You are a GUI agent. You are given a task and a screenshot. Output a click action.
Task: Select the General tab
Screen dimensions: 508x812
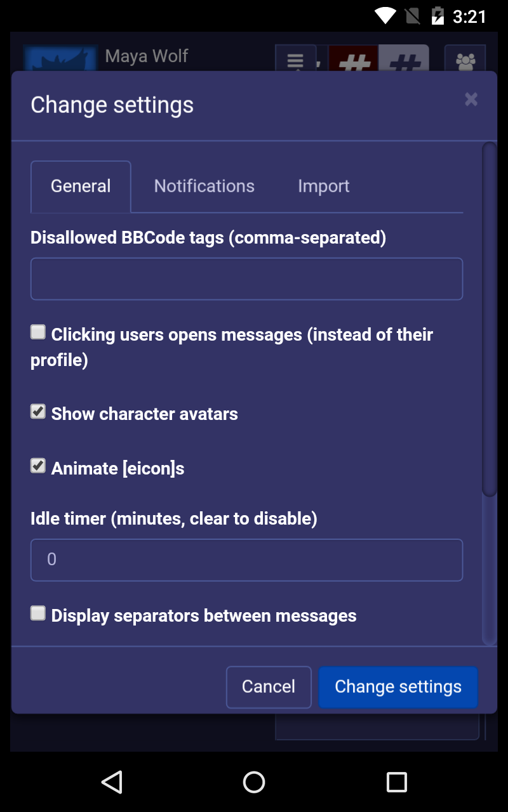click(x=81, y=186)
